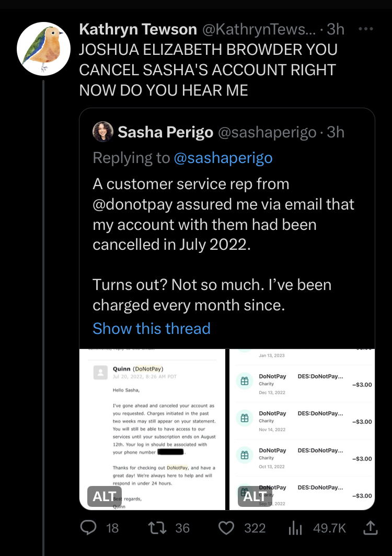Click the Sasha Perigo name in quote
This screenshot has height=556, width=392.
[x=165, y=132]
